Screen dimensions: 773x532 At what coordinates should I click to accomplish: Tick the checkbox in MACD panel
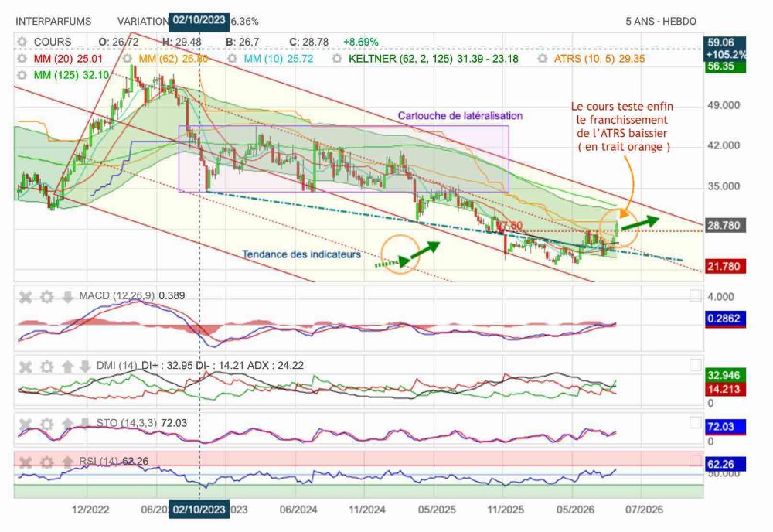click(x=695, y=295)
